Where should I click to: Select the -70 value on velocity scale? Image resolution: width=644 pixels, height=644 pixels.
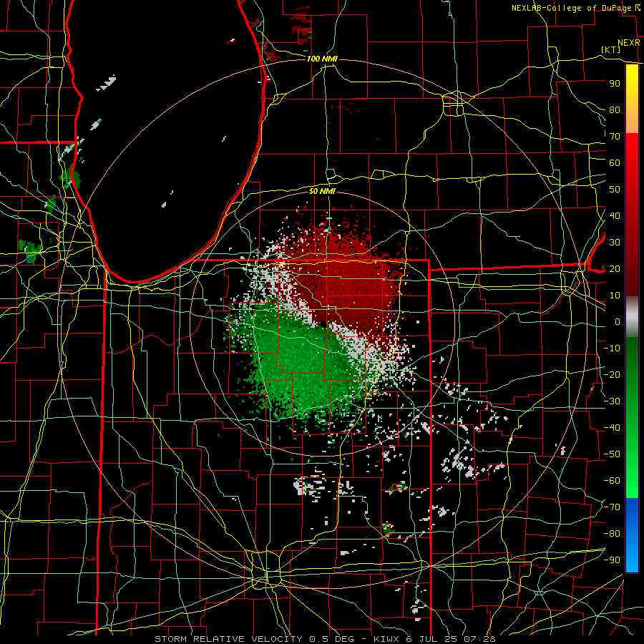612,507
